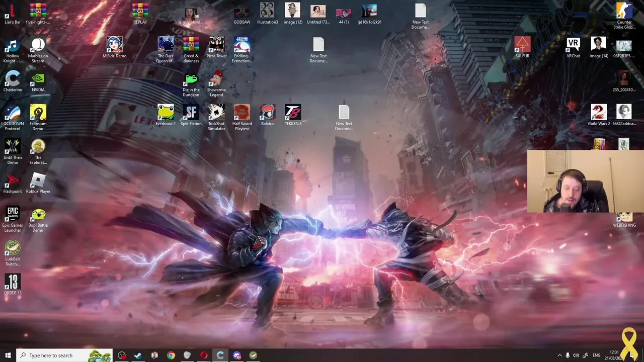Open the SULFUR desktop shortcut
Viewport: 644px width, 362px height.
pyautogui.click(x=522, y=47)
